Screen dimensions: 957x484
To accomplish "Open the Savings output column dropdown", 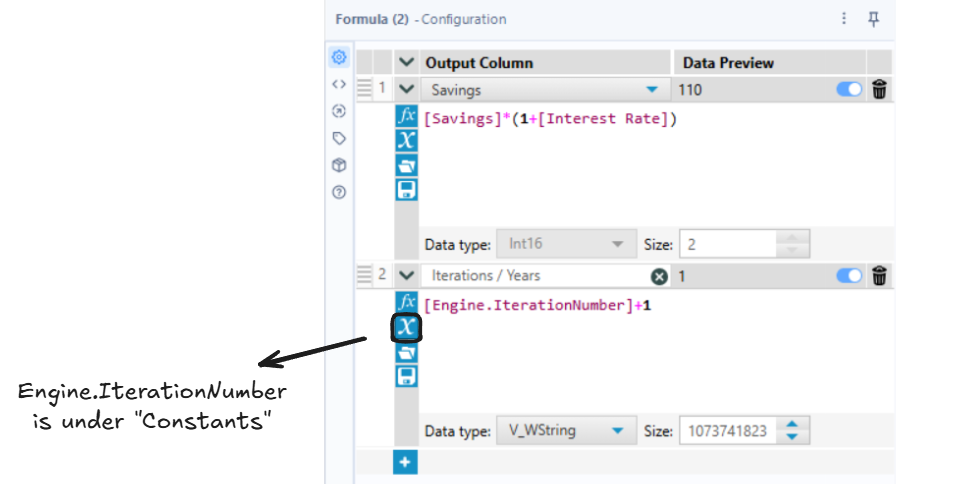I will tap(652, 90).
